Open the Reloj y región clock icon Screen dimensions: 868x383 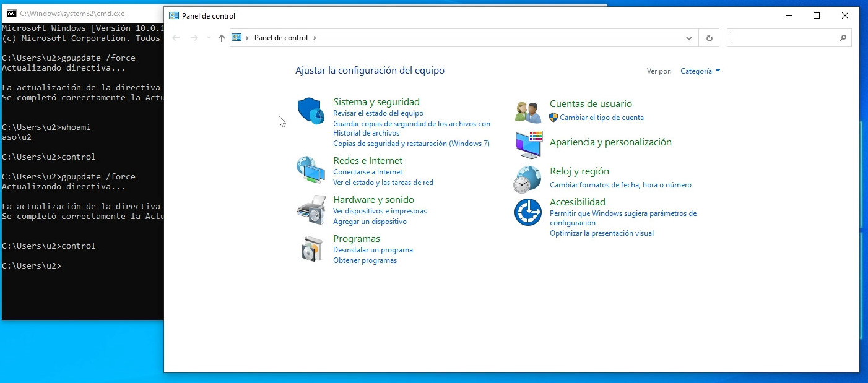[527, 179]
